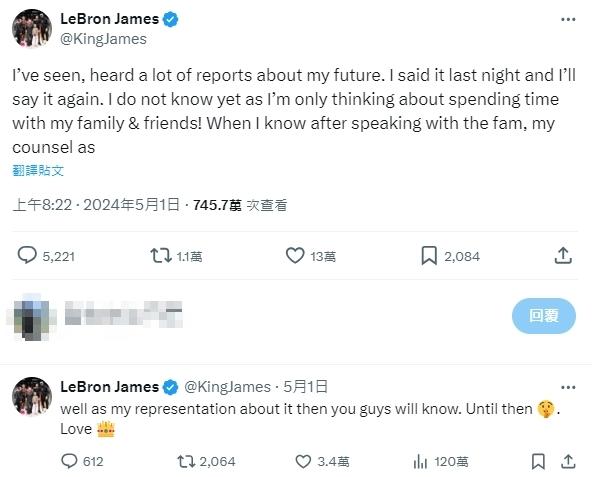Open the main tweet's three-dot more menu

[568, 19]
